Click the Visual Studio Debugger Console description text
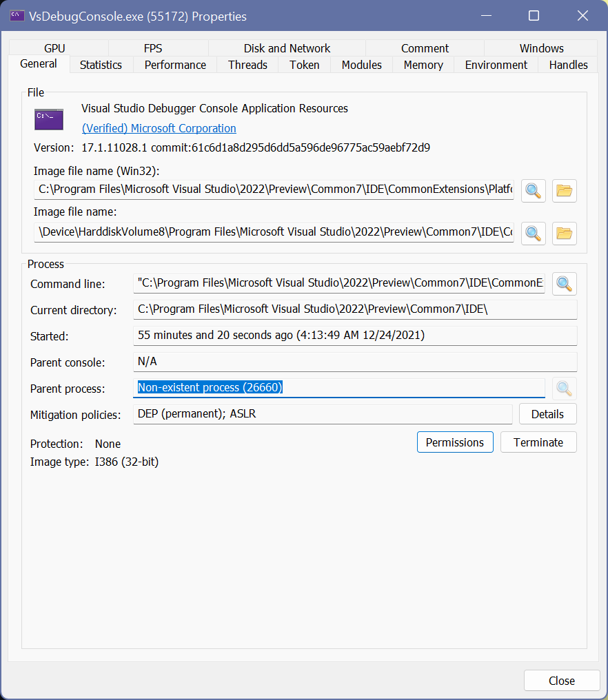This screenshot has height=700, width=608. [214, 108]
